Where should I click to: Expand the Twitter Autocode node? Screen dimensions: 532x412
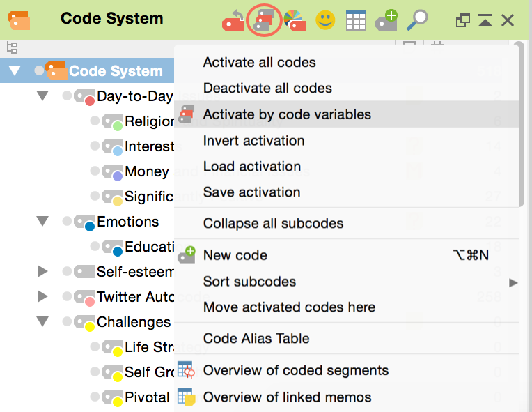click(x=42, y=296)
